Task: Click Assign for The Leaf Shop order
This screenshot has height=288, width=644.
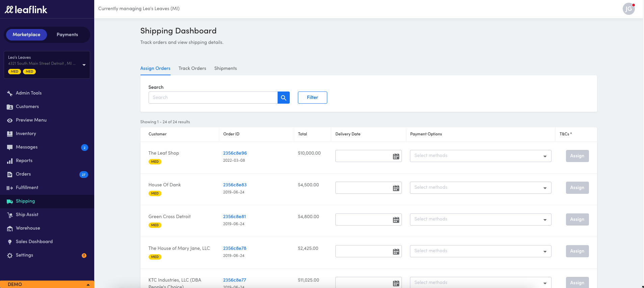Action: [577, 156]
